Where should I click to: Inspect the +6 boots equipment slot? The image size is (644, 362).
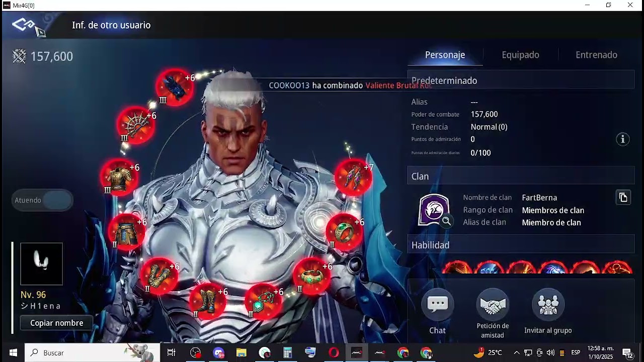click(x=207, y=301)
